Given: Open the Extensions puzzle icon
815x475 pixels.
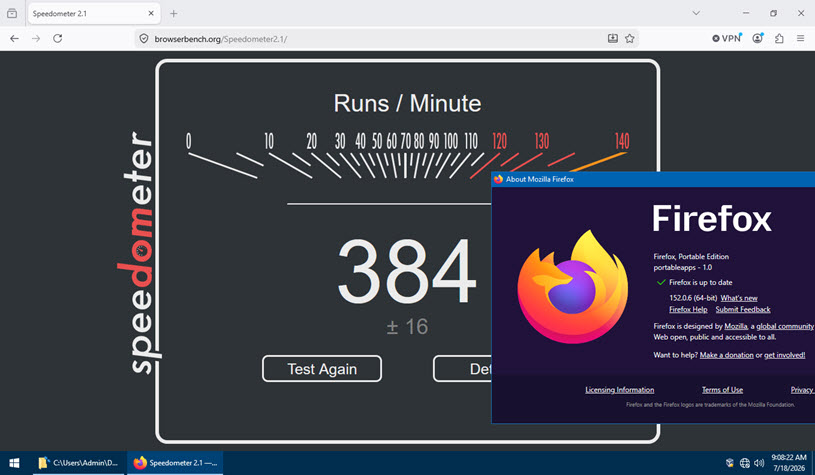Looking at the screenshot, I should pyautogui.click(x=779, y=38).
